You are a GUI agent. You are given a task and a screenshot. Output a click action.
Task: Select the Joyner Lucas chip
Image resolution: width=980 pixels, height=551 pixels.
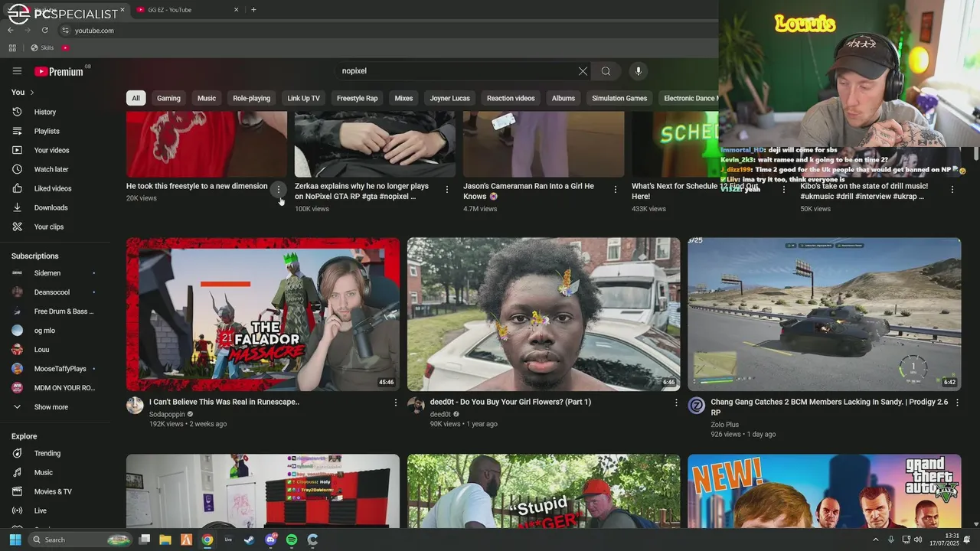[x=449, y=98]
